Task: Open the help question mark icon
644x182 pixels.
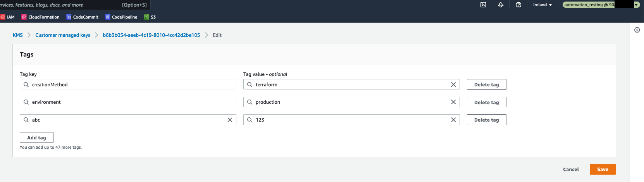Action: click(518, 5)
